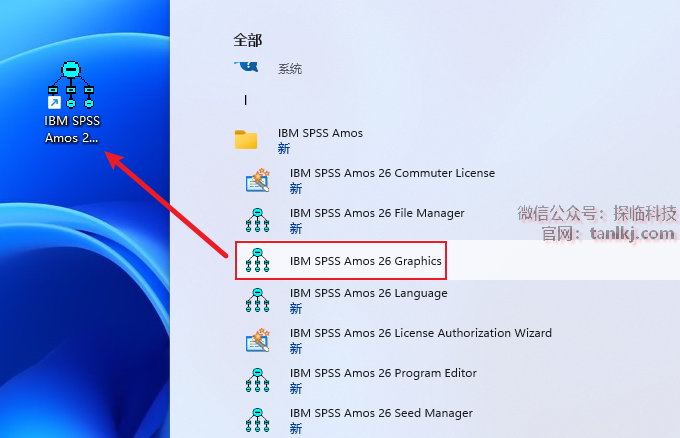Viewport: 680px width, 438px height.
Task: Click the License Authorization Wizard icon
Action: (258, 340)
